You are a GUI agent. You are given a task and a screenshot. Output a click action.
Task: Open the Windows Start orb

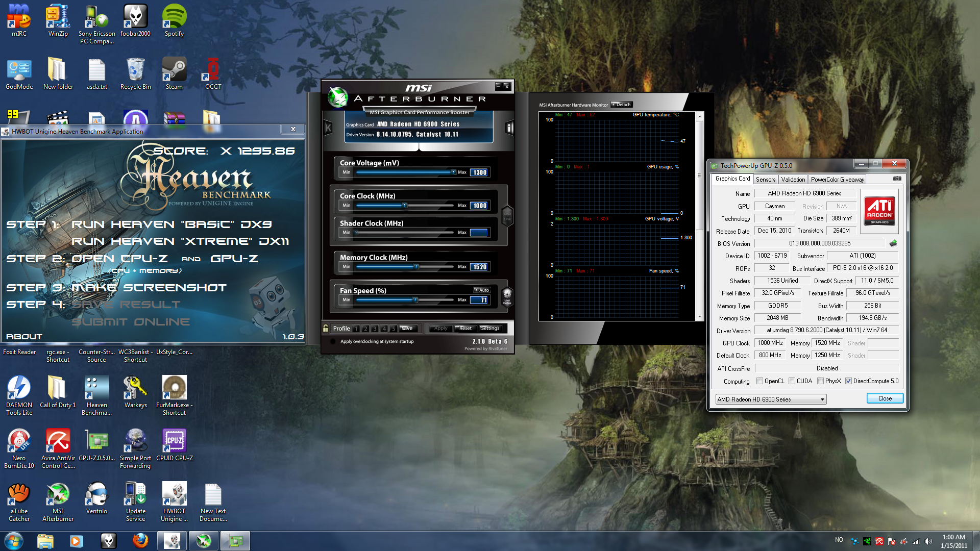pyautogui.click(x=13, y=541)
